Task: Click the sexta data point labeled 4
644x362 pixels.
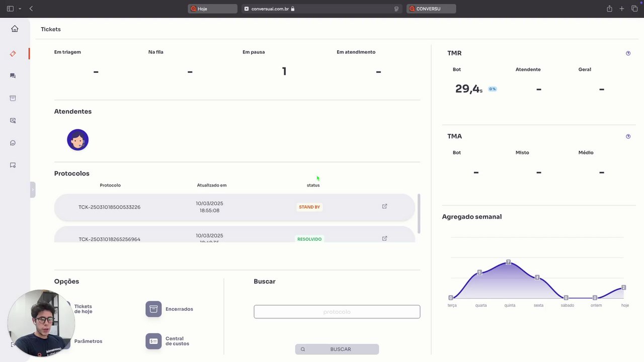Action: [x=537, y=278]
